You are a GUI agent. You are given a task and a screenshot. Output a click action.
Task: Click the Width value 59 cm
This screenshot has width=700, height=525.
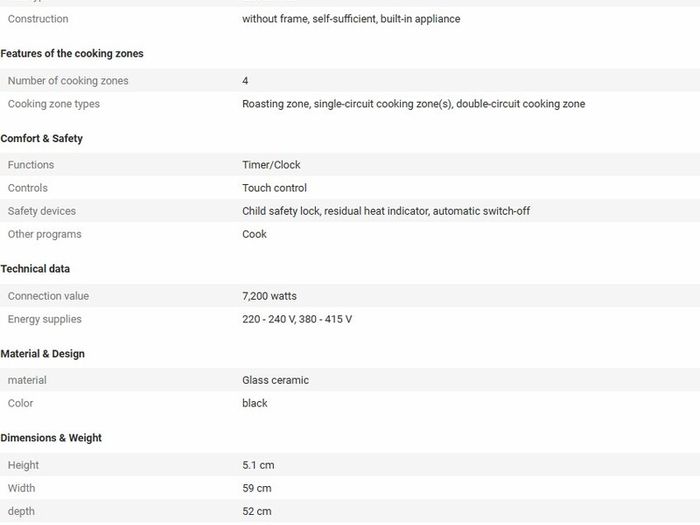coord(257,488)
